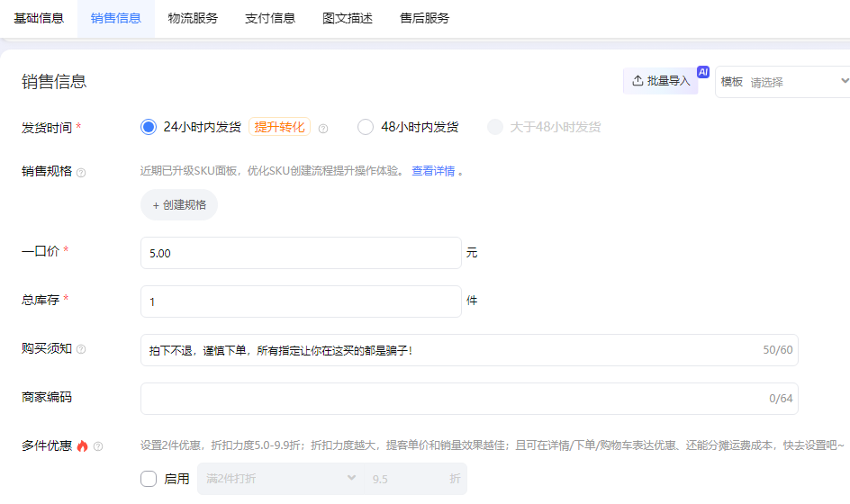Expand the 满2件打折 dropdown
850x504 pixels.
click(279, 479)
